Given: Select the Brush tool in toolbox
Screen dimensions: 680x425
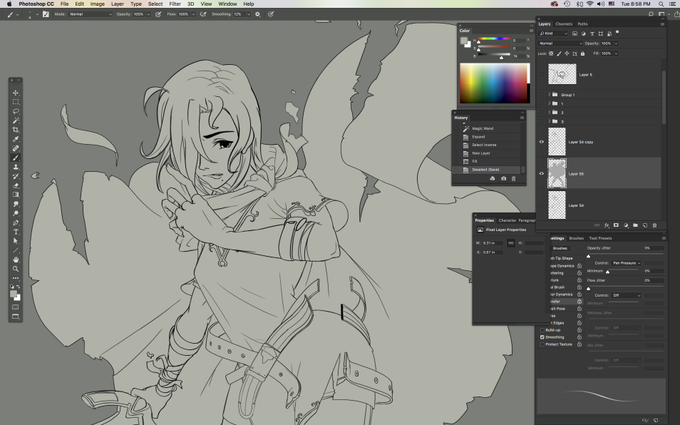Looking at the screenshot, I should [x=16, y=158].
